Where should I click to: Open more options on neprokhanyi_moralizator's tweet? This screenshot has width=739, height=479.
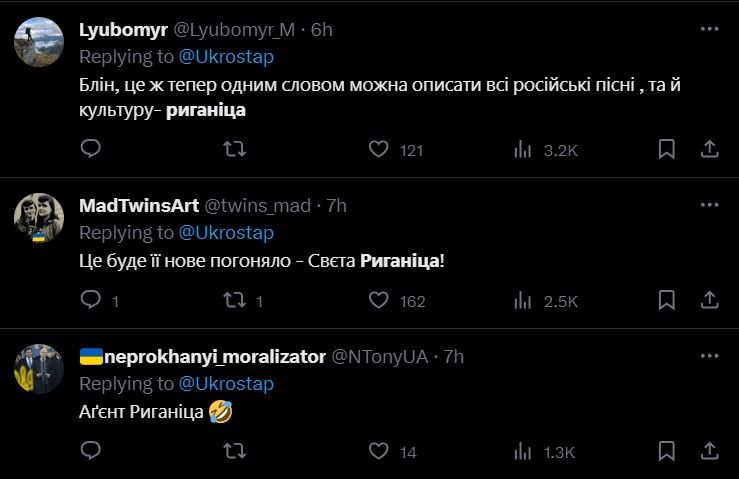[x=709, y=356]
